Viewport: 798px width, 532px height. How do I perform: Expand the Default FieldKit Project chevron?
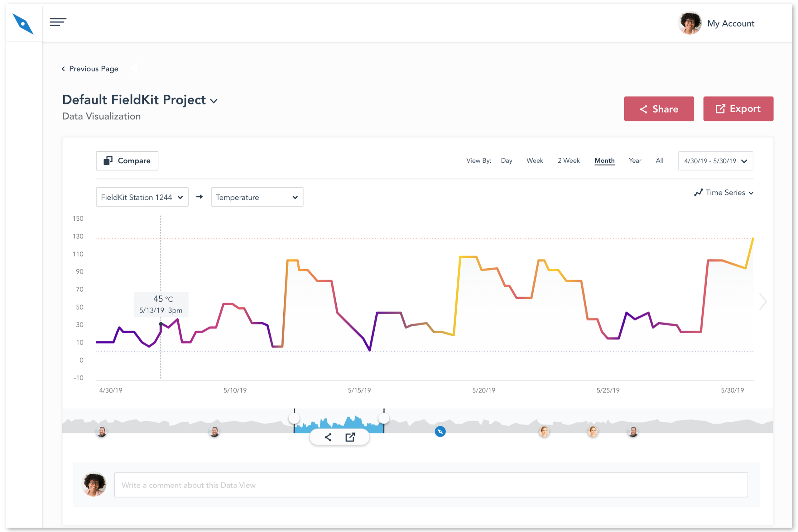pyautogui.click(x=214, y=101)
